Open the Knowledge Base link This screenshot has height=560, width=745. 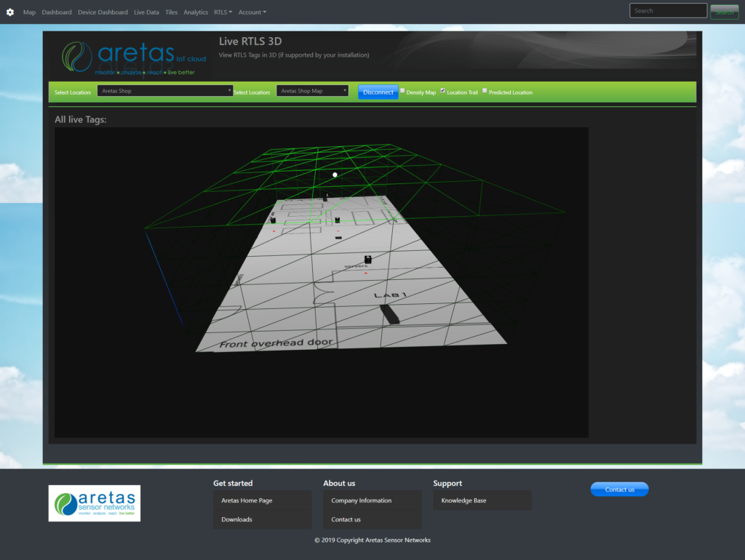coord(465,500)
